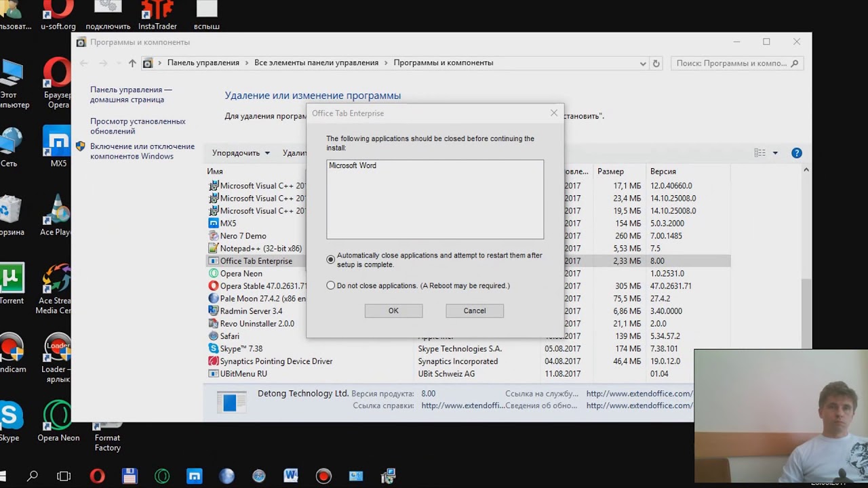
Task: Refresh the Programs and Components view
Action: [x=656, y=63]
